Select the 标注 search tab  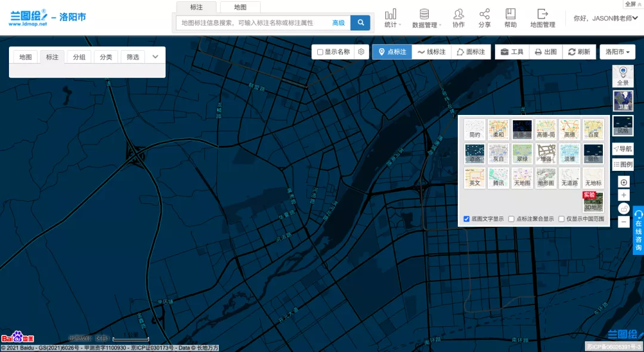click(196, 7)
